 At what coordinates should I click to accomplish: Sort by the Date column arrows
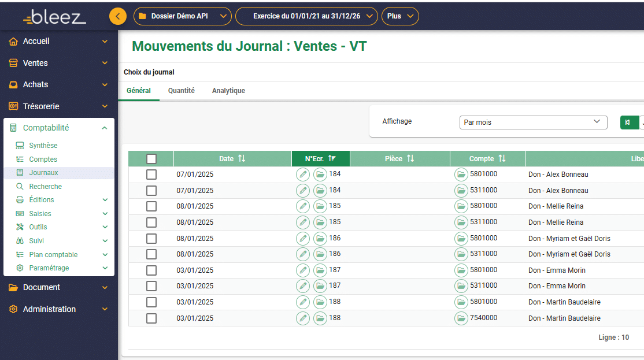pos(242,158)
